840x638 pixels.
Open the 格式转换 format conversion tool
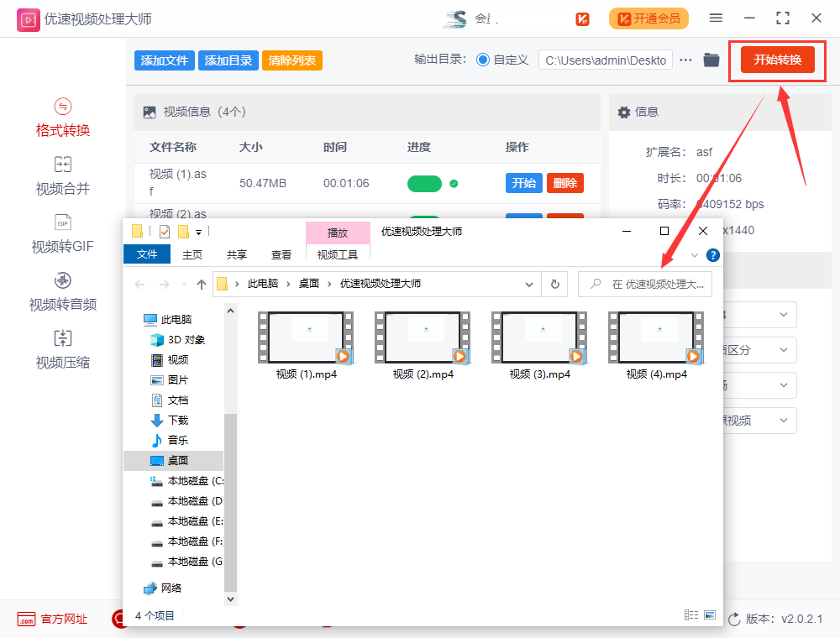click(63, 118)
